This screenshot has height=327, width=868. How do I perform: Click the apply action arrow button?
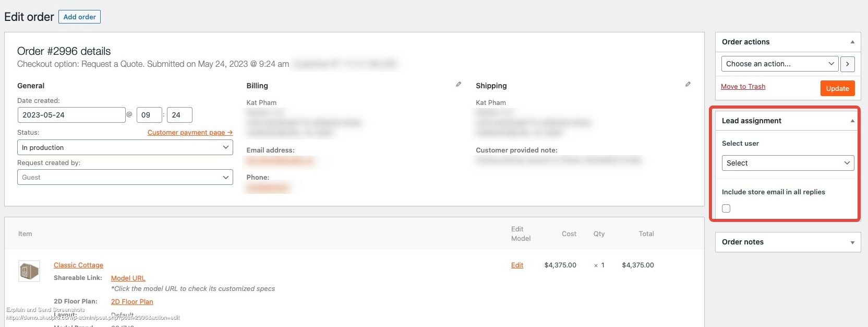[847, 64]
